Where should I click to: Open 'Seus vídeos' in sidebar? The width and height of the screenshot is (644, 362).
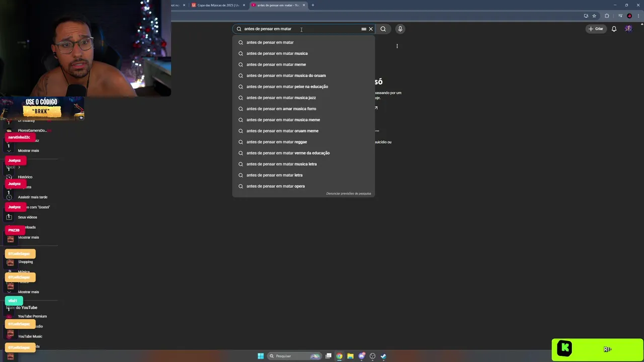[x=28, y=217]
